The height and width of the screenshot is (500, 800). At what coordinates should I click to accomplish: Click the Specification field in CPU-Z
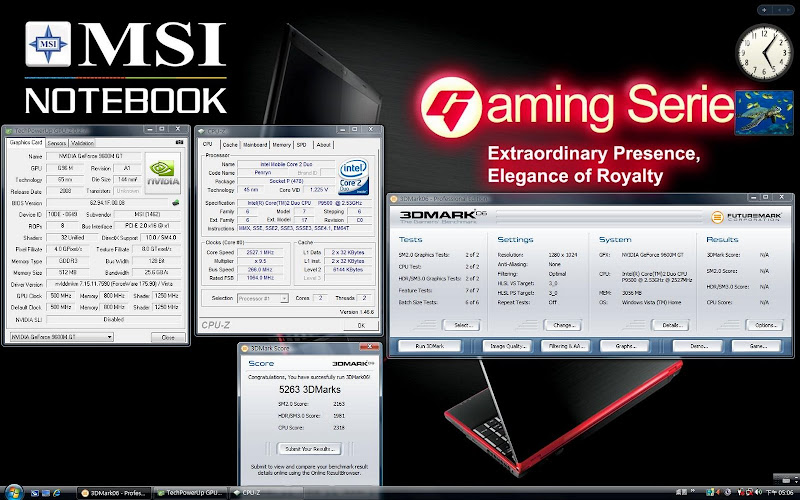[x=305, y=203]
